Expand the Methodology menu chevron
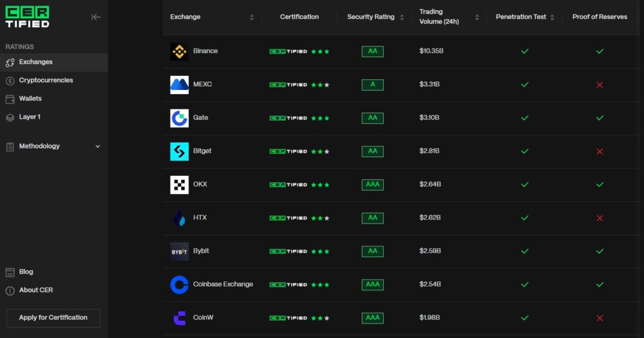This screenshot has width=644, height=338. pos(97,146)
